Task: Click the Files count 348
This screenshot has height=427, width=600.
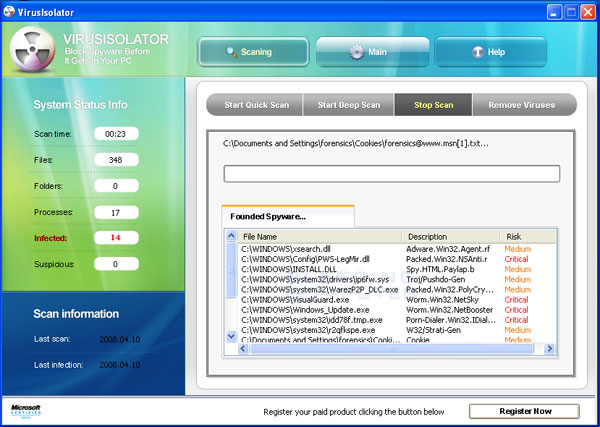Action: coord(116,160)
